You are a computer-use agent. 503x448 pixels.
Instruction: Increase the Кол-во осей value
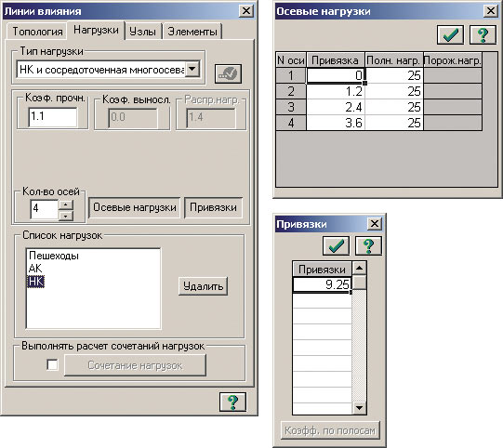point(66,204)
